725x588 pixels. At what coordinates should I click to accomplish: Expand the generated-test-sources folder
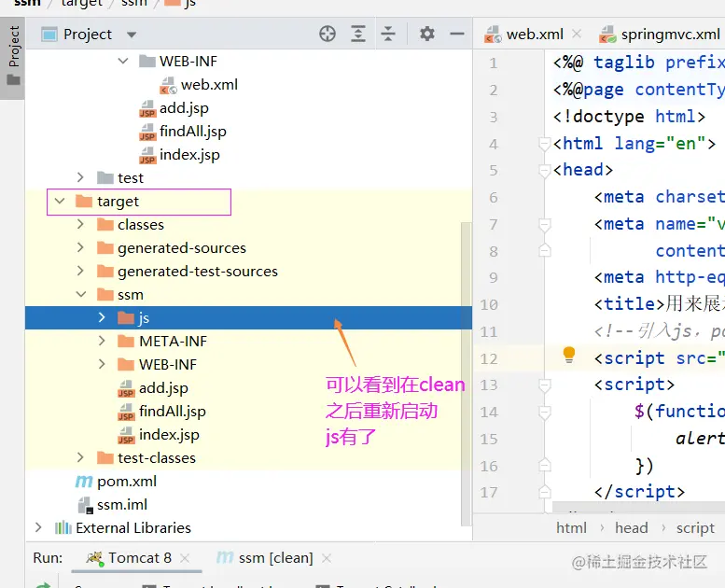(x=80, y=271)
